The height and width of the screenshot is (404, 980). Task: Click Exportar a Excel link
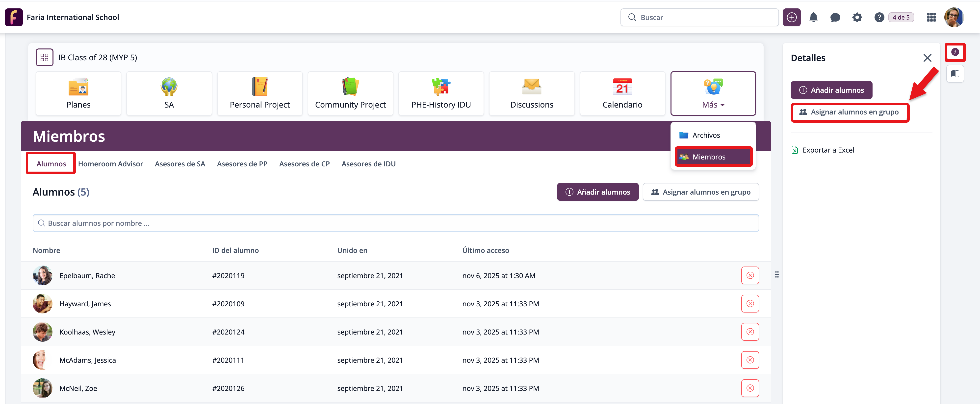click(828, 150)
